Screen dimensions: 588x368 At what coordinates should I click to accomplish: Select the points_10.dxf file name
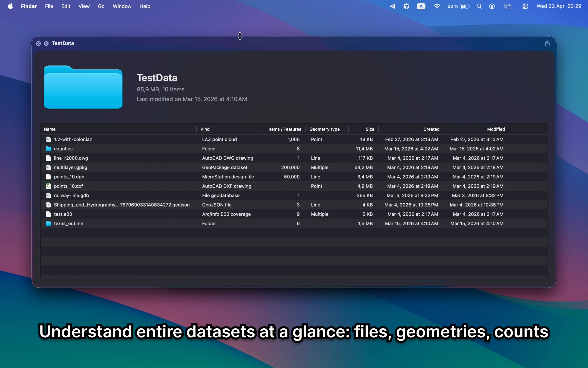pos(68,186)
